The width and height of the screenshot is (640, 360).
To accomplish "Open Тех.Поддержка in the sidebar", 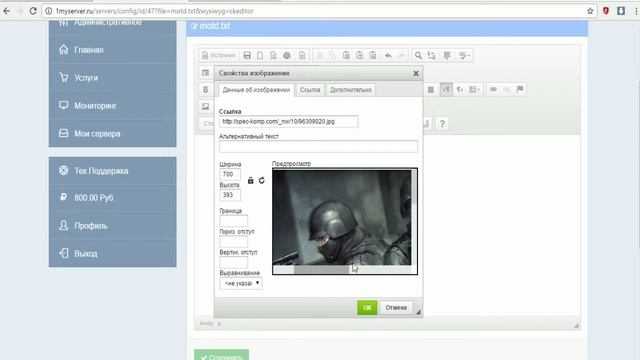I will click(x=113, y=171).
